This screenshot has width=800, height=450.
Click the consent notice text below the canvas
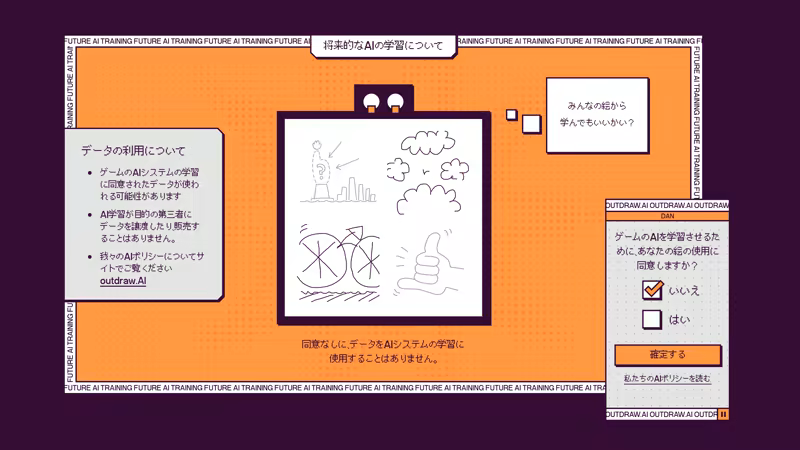click(x=383, y=351)
